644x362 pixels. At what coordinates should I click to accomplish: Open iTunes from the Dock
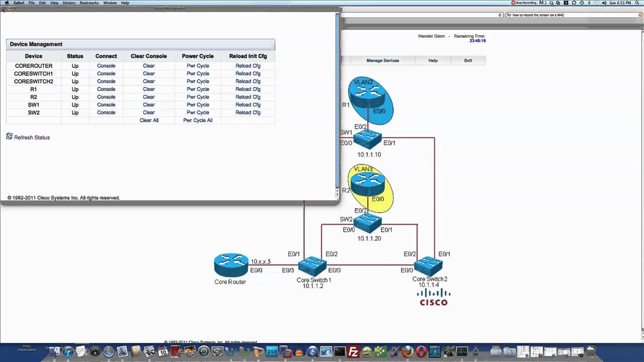[x=68, y=351]
